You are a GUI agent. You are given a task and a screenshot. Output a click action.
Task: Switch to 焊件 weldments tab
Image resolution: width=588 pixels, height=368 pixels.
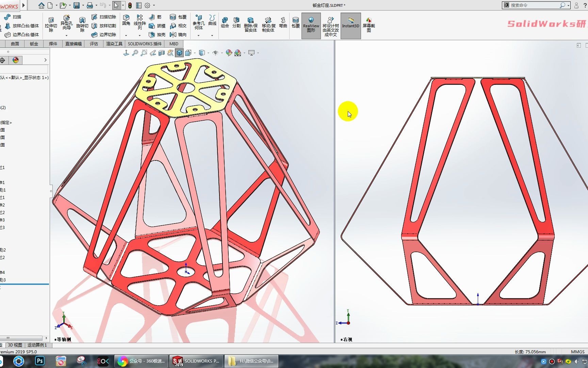point(53,44)
